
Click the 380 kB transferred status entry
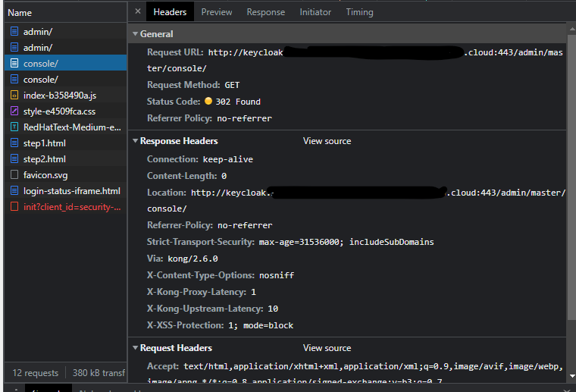point(99,373)
